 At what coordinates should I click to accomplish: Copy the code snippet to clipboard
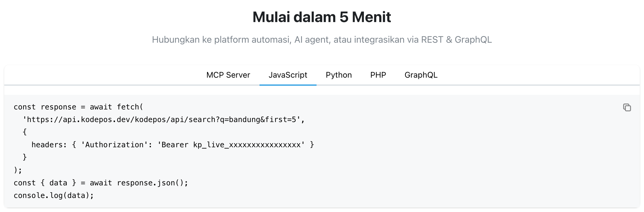627,107
